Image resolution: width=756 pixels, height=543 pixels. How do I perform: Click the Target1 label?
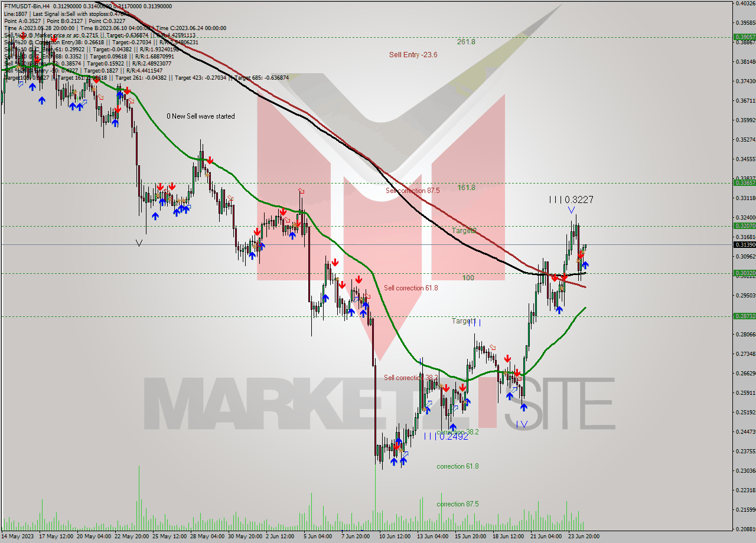click(x=464, y=321)
